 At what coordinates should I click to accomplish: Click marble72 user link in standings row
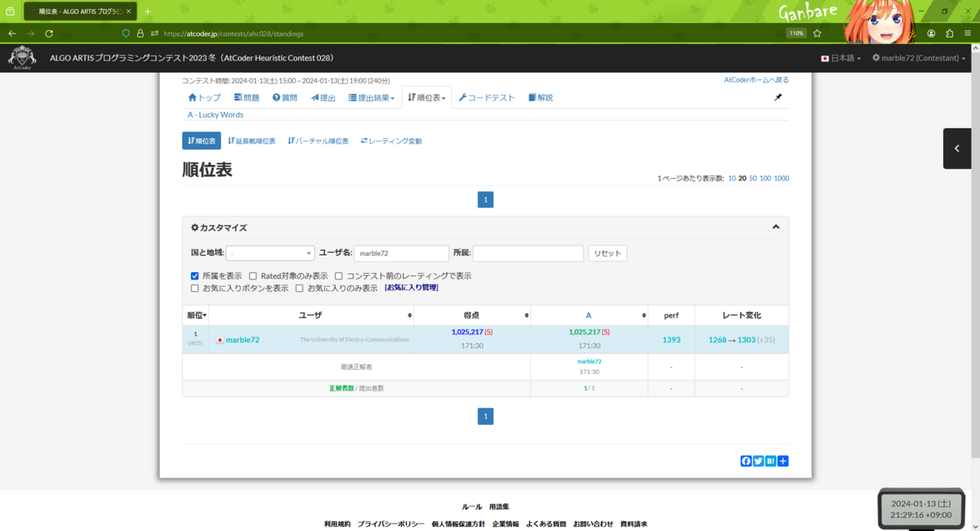pos(243,340)
